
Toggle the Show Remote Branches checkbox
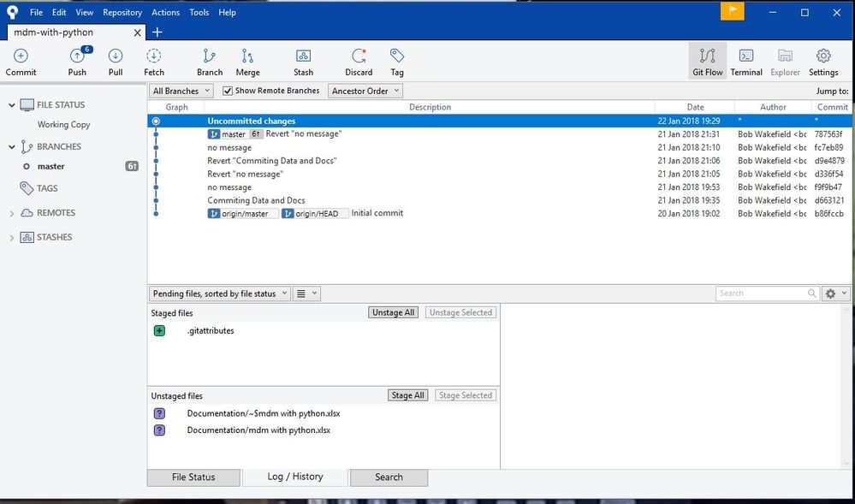(x=228, y=91)
